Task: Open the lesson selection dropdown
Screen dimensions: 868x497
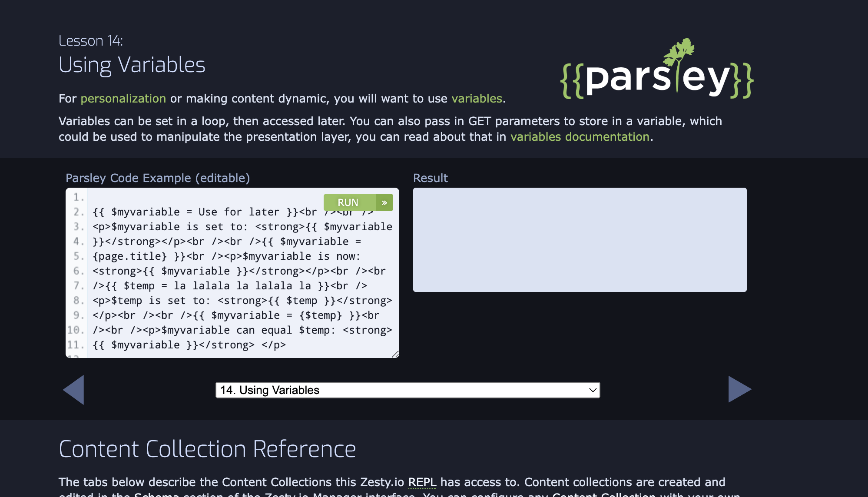Action: click(408, 390)
